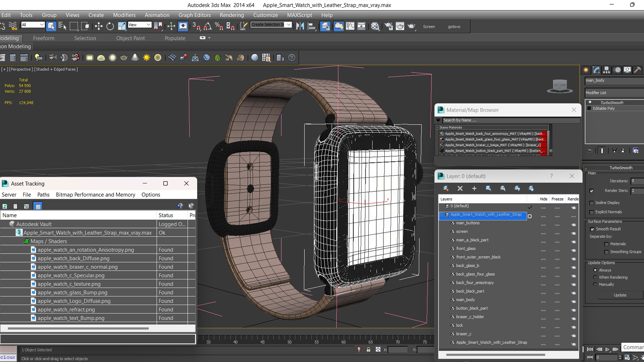
Task: Toggle Percent Snap icon
Action: [219, 26]
